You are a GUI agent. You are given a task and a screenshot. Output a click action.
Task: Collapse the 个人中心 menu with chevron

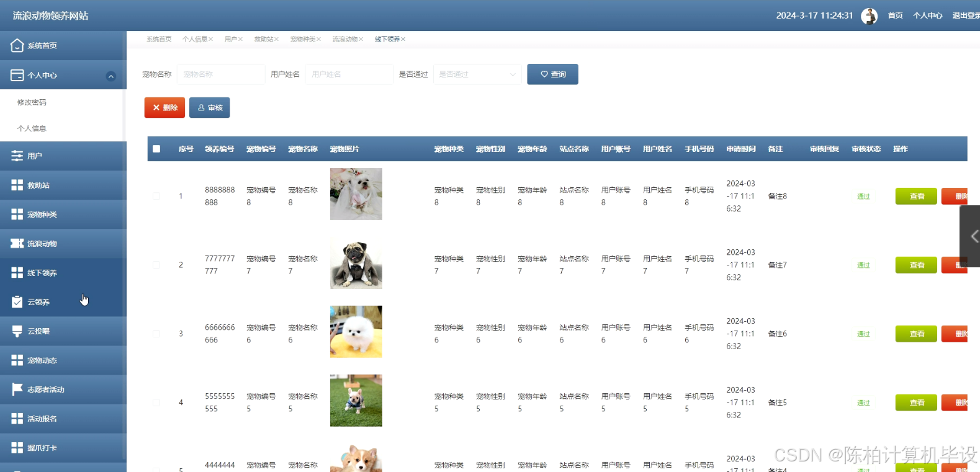tap(111, 76)
